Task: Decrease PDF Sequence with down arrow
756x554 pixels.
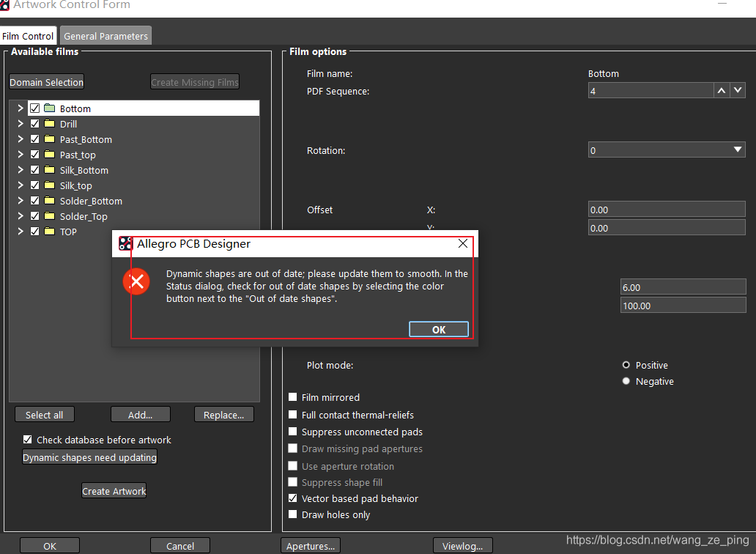Action: point(738,91)
